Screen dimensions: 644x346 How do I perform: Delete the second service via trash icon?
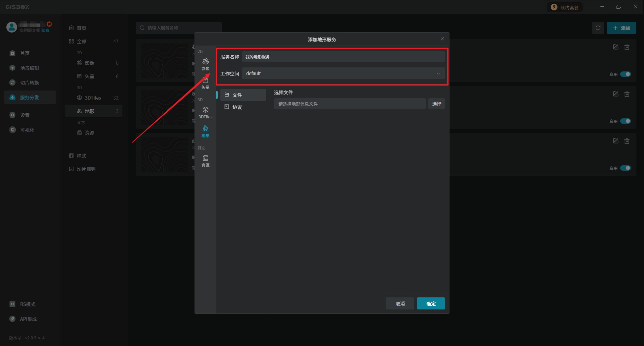tap(627, 94)
